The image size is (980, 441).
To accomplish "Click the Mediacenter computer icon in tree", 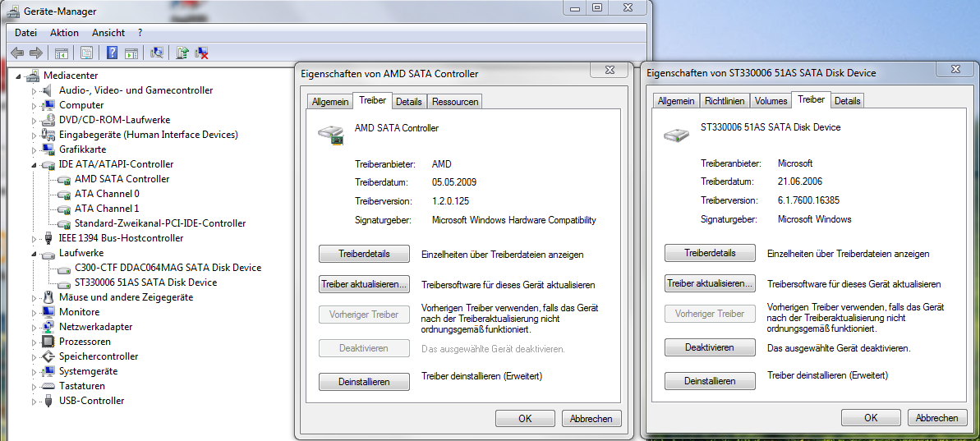I will tap(34, 76).
